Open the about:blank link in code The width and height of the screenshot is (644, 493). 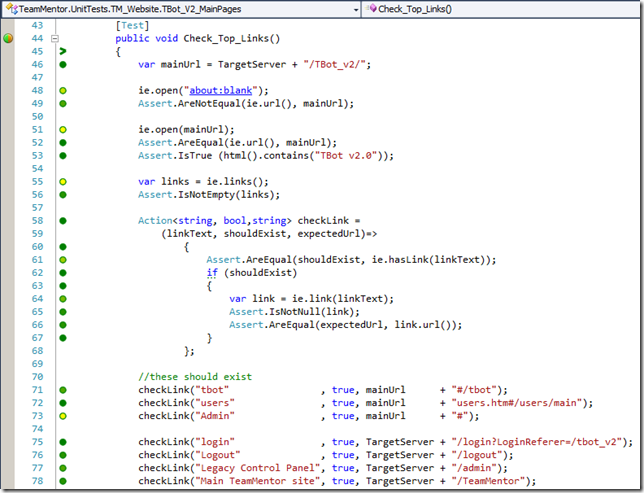pos(219,90)
